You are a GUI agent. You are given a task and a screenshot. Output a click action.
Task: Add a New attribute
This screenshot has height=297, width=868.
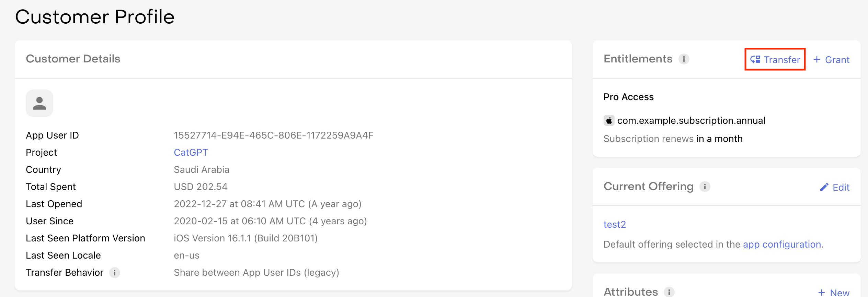834,293
